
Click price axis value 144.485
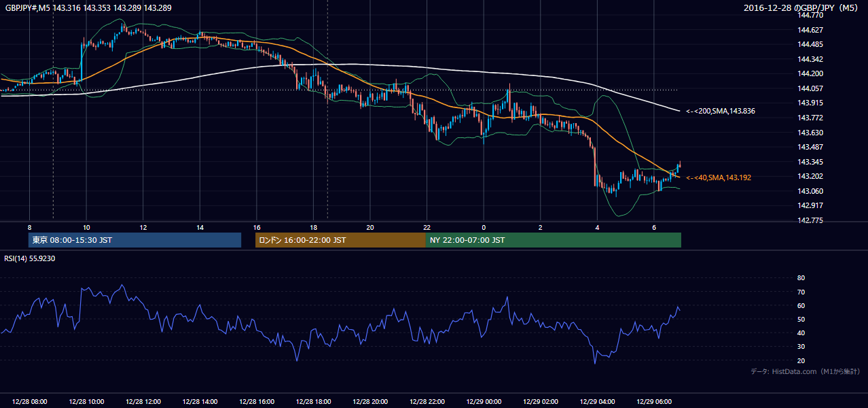click(x=810, y=45)
